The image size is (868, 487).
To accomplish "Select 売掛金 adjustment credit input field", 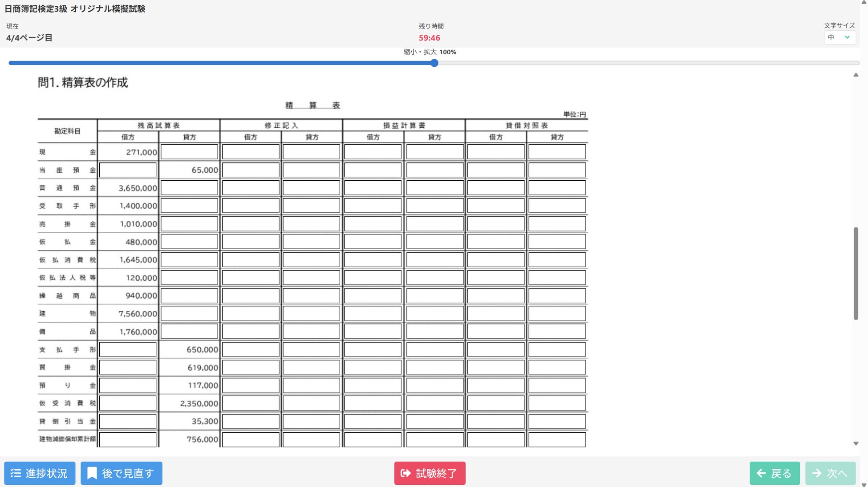I will tap(311, 224).
